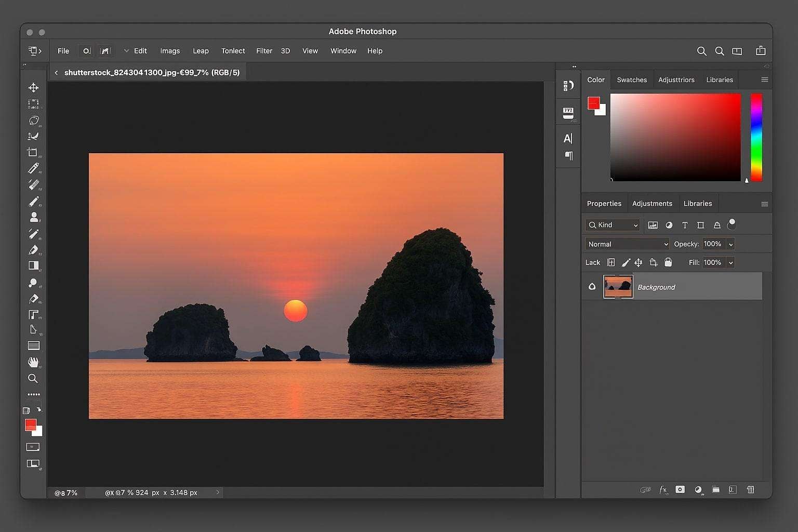Screen dimensions: 798x532
Task: Toggle quick mask mode button
Action: pos(33,447)
